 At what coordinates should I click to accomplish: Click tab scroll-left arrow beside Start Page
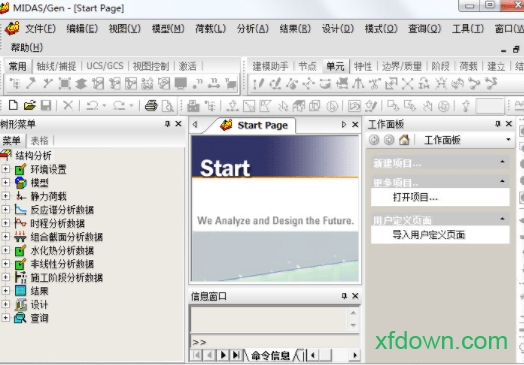click(x=195, y=125)
